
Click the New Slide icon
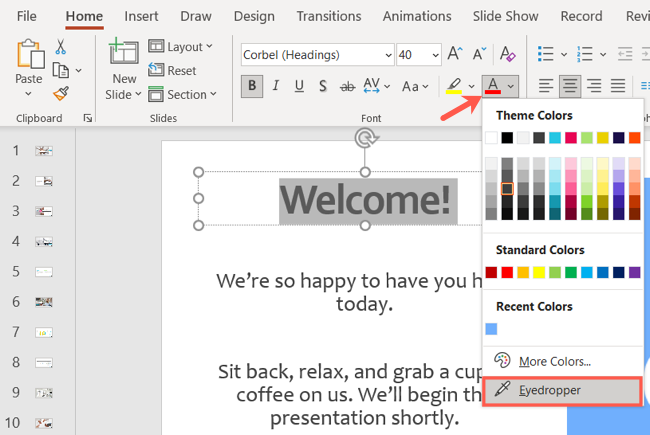[x=124, y=51]
